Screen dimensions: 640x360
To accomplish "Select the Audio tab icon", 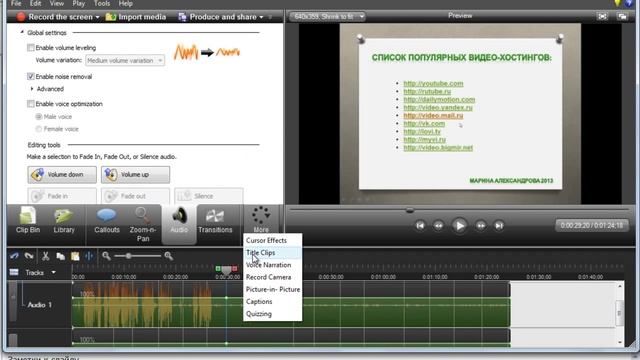I will [179, 216].
